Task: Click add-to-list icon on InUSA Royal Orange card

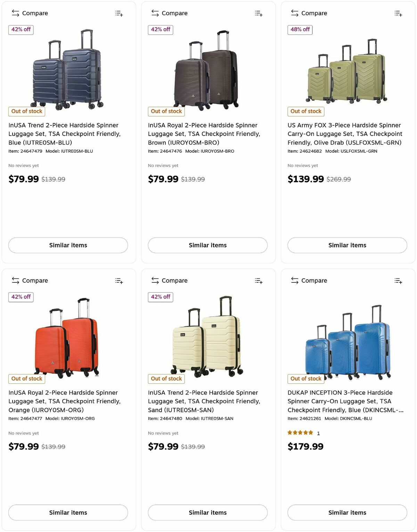Action: coord(119,281)
